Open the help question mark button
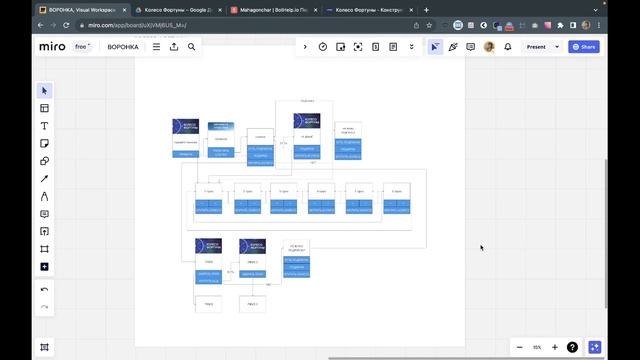The height and width of the screenshot is (360, 640). [572, 347]
